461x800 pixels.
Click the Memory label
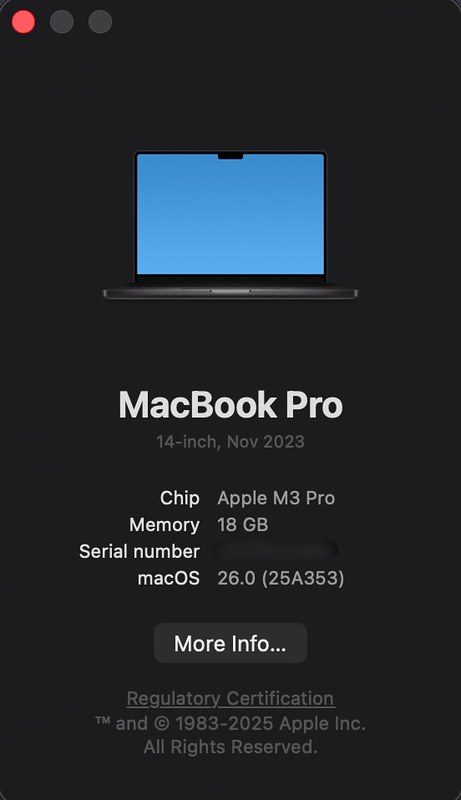tap(164, 525)
